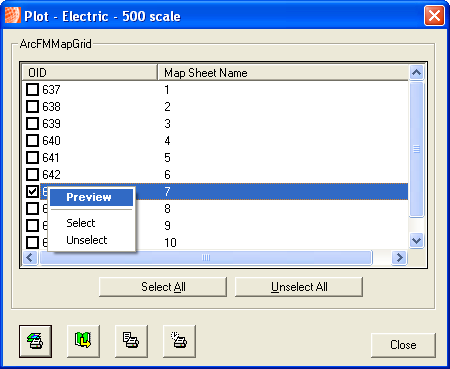The width and height of the screenshot is (450, 369).
Task: Click the plot-to-printer icon button
Action: [35, 341]
